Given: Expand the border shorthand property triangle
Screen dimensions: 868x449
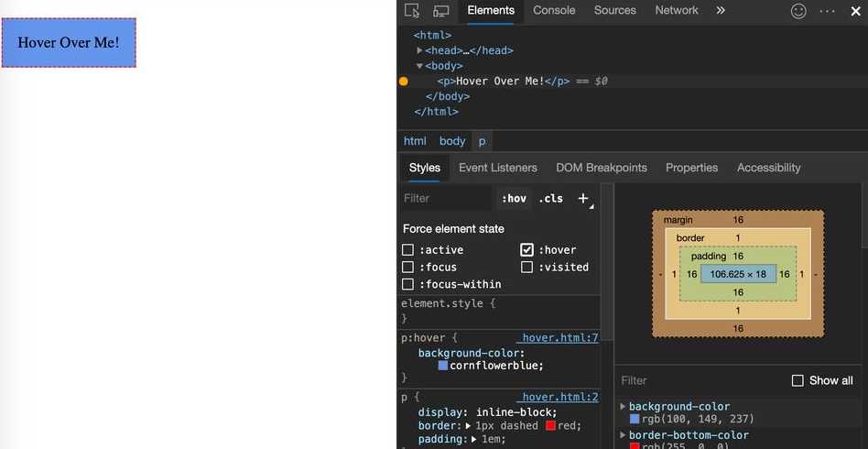Looking at the screenshot, I should (x=468, y=426).
